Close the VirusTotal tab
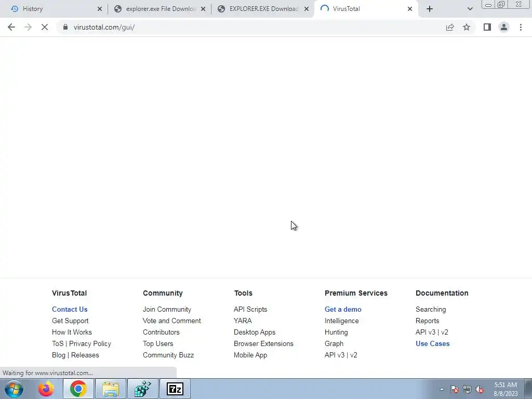532x399 pixels. [x=410, y=9]
